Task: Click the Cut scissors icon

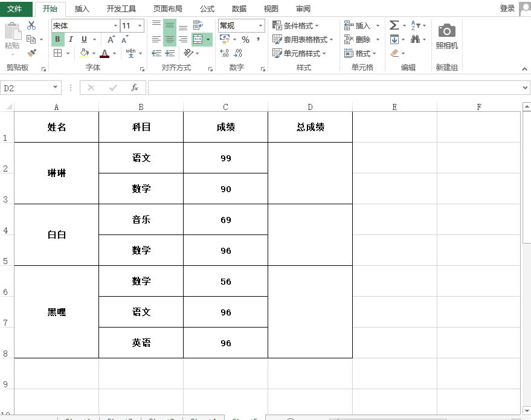Action: pyautogui.click(x=32, y=25)
